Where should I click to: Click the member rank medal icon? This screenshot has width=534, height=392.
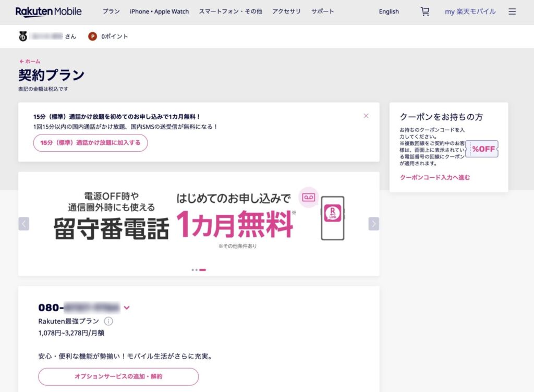[23, 36]
